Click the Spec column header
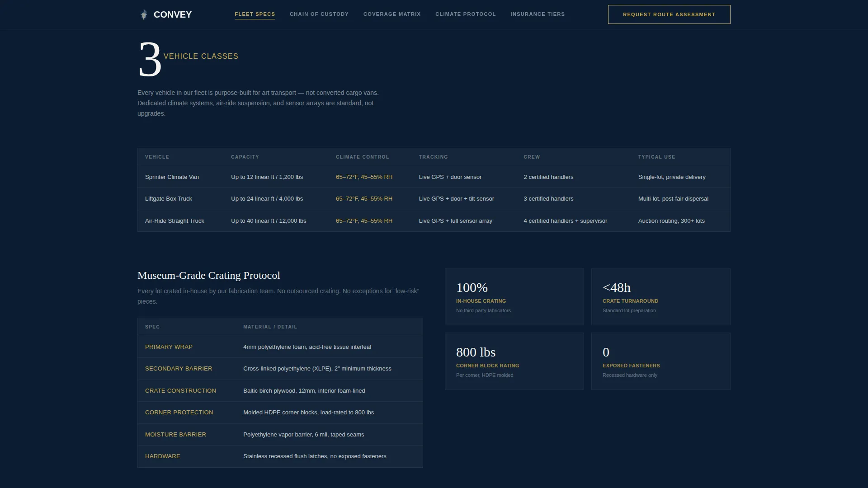 pos(152,327)
